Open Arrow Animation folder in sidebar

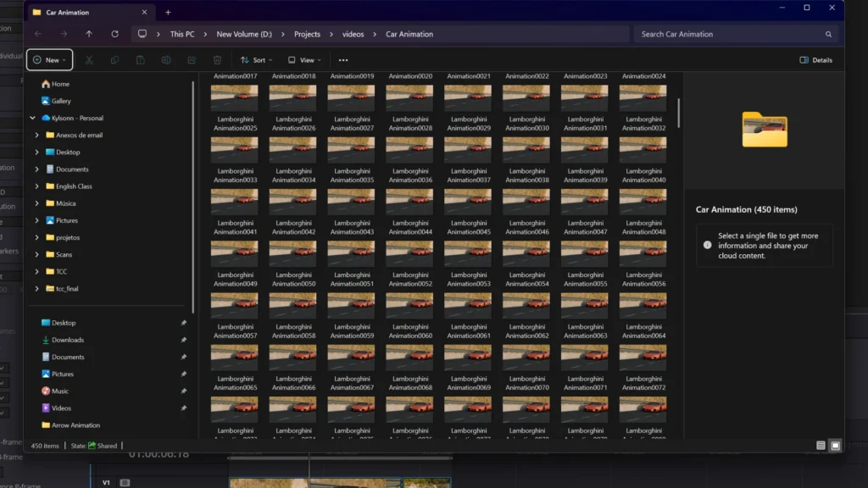click(71, 425)
